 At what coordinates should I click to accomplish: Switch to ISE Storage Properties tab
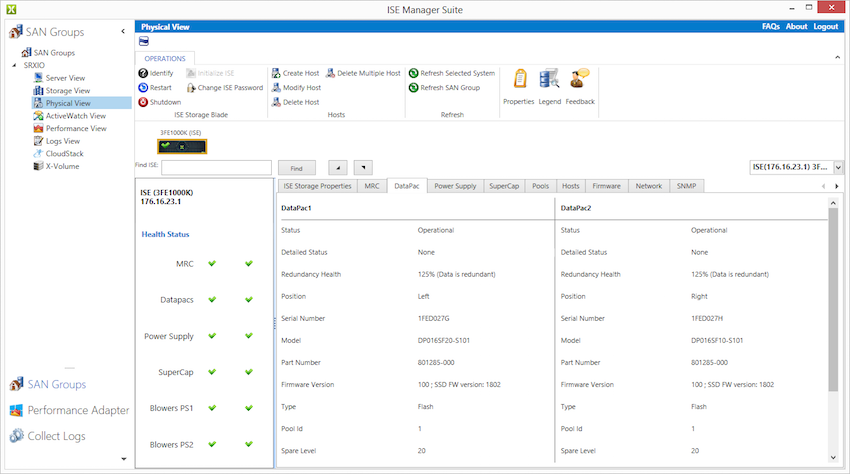click(x=318, y=186)
